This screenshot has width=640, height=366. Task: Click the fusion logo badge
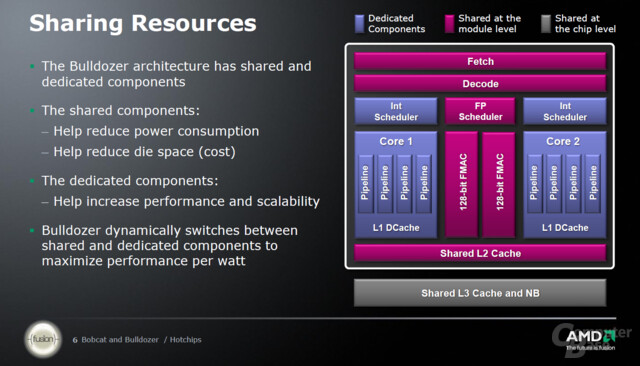[43, 339]
